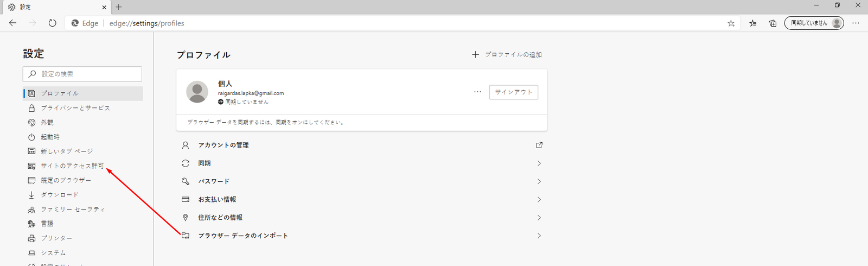Open the Favorites list icon
Screen dimensions: 868x266
tap(753, 23)
